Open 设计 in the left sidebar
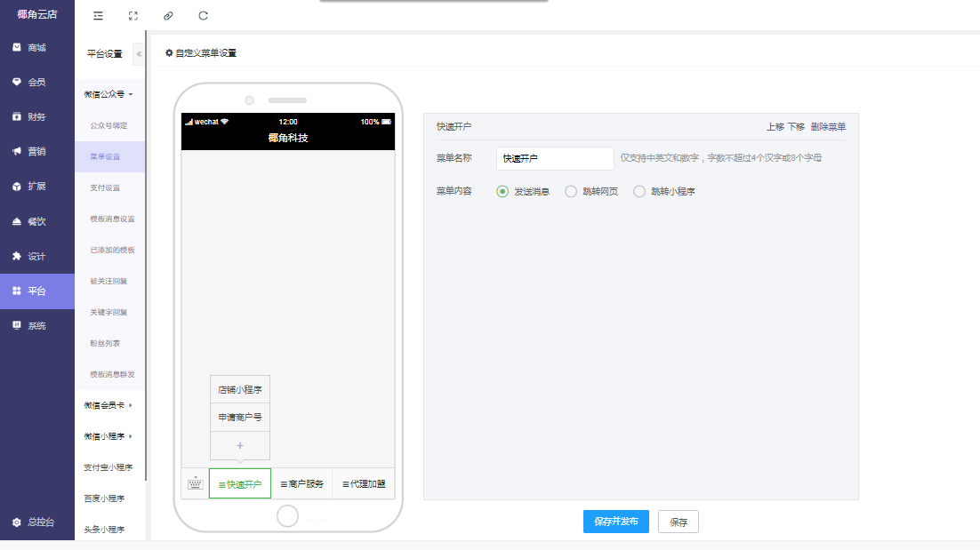Image resolution: width=980 pixels, height=550 pixels. pyautogui.click(x=36, y=256)
